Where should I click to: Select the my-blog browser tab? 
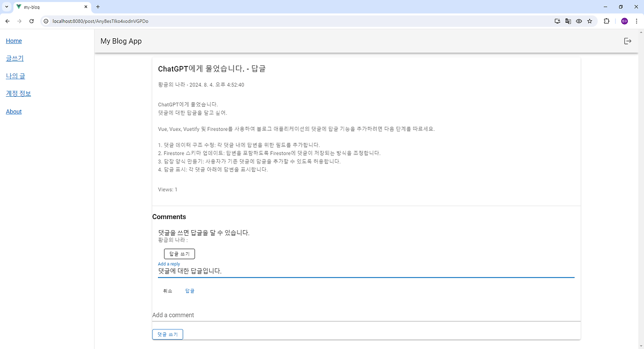point(52,7)
